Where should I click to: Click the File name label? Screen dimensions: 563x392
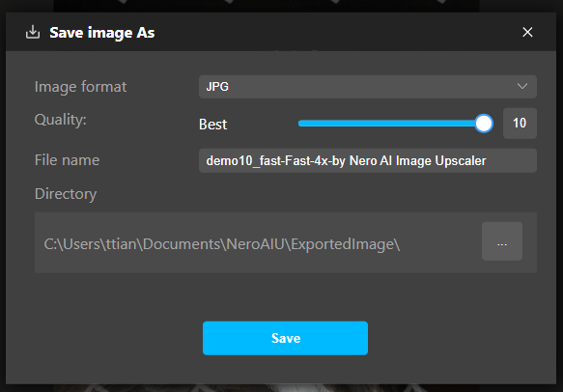tap(67, 160)
